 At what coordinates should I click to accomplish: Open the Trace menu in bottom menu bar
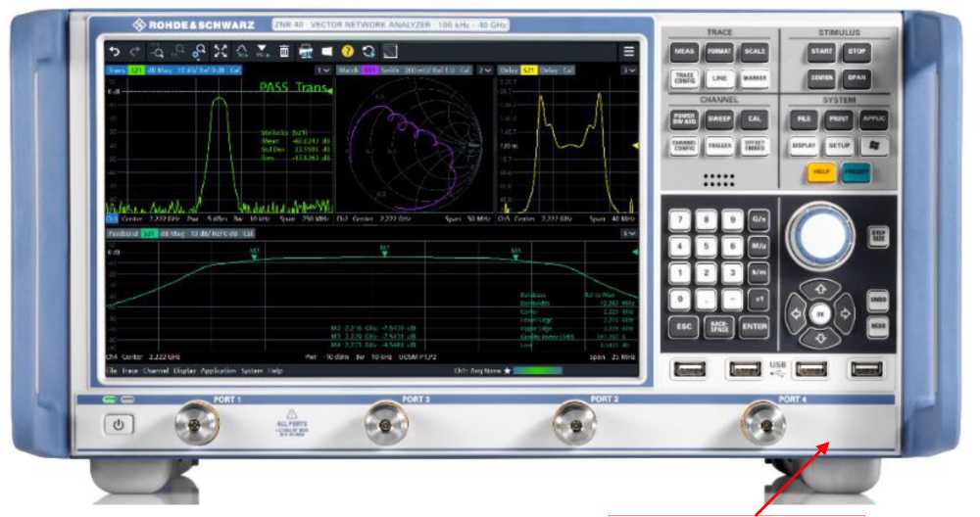click(130, 372)
